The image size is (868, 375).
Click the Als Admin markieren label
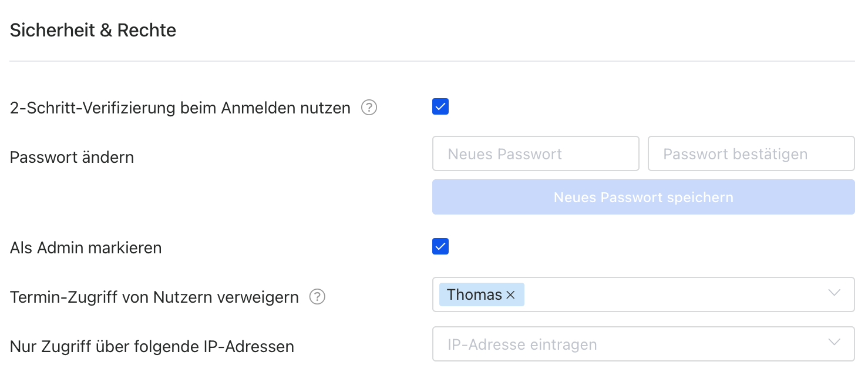86,248
